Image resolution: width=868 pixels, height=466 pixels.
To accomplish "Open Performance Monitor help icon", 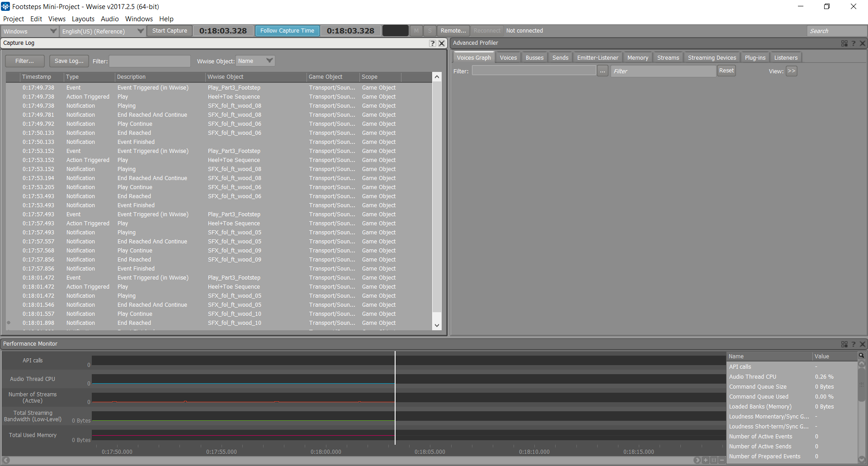I will click(x=854, y=344).
